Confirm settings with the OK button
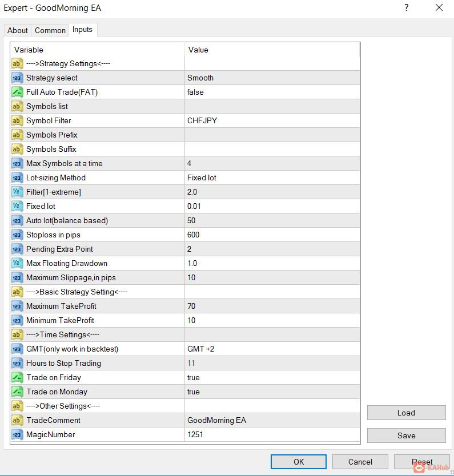 pos(299,462)
